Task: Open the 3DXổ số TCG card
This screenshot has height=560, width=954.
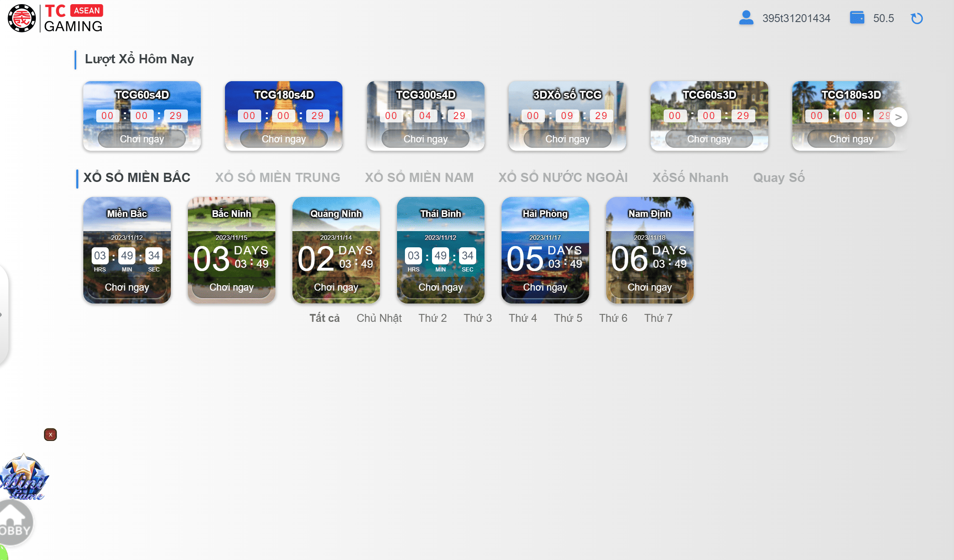Action: pos(567,116)
